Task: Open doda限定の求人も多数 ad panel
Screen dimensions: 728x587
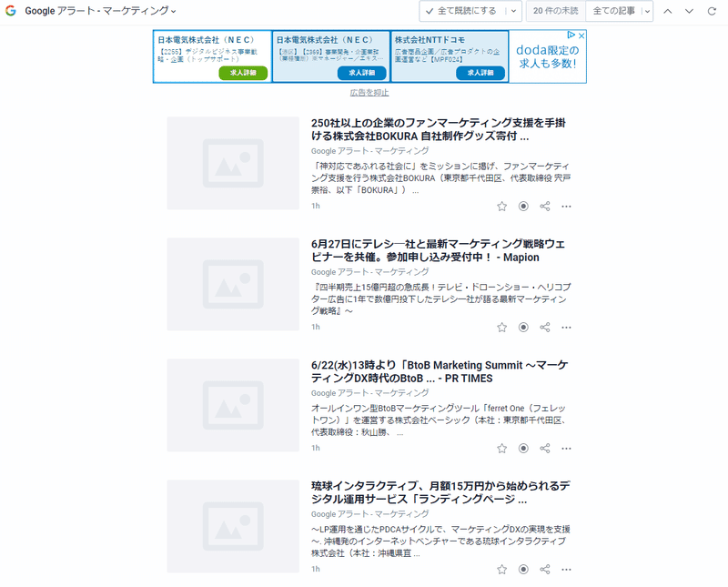Action: pyautogui.click(x=548, y=56)
